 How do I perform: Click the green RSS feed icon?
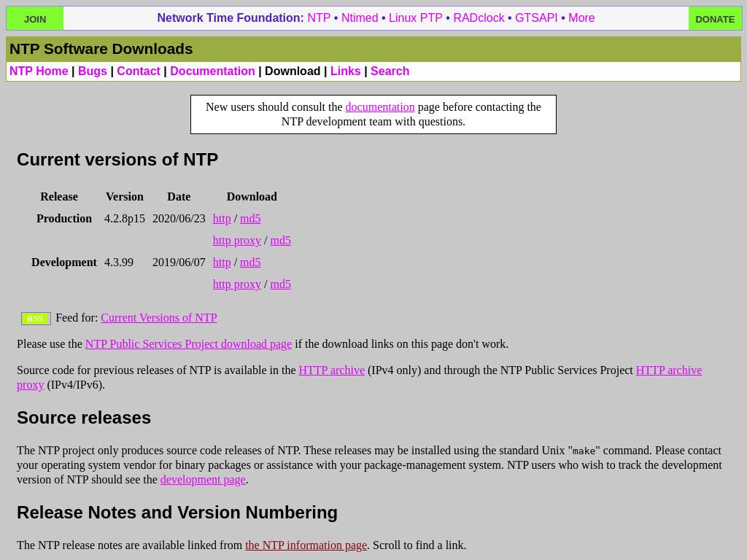click(x=36, y=319)
